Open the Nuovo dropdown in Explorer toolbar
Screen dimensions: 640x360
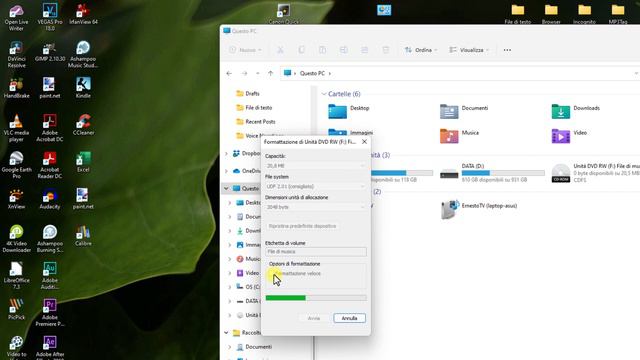click(x=245, y=50)
